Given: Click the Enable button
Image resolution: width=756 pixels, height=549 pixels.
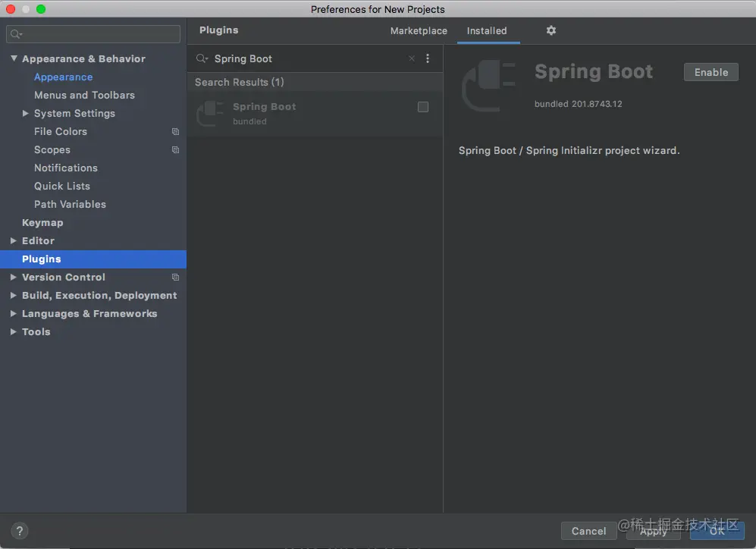Looking at the screenshot, I should [x=711, y=72].
